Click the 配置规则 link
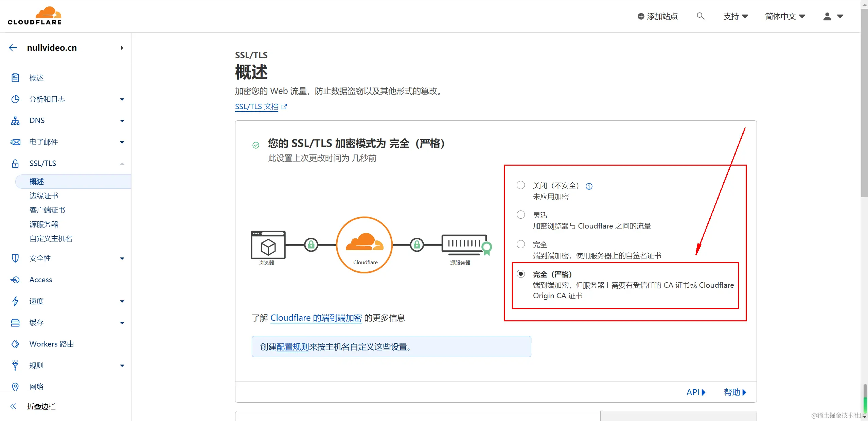The height and width of the screenshot is (421, 868). (x=293, y=347)
